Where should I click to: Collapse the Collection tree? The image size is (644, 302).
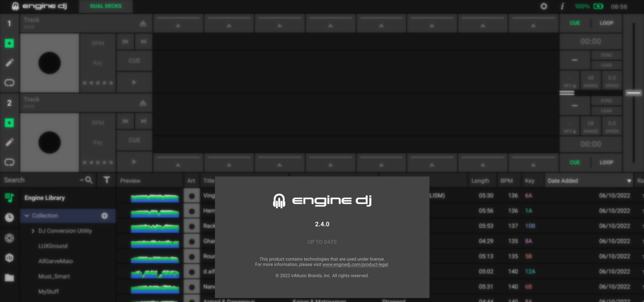27,216
